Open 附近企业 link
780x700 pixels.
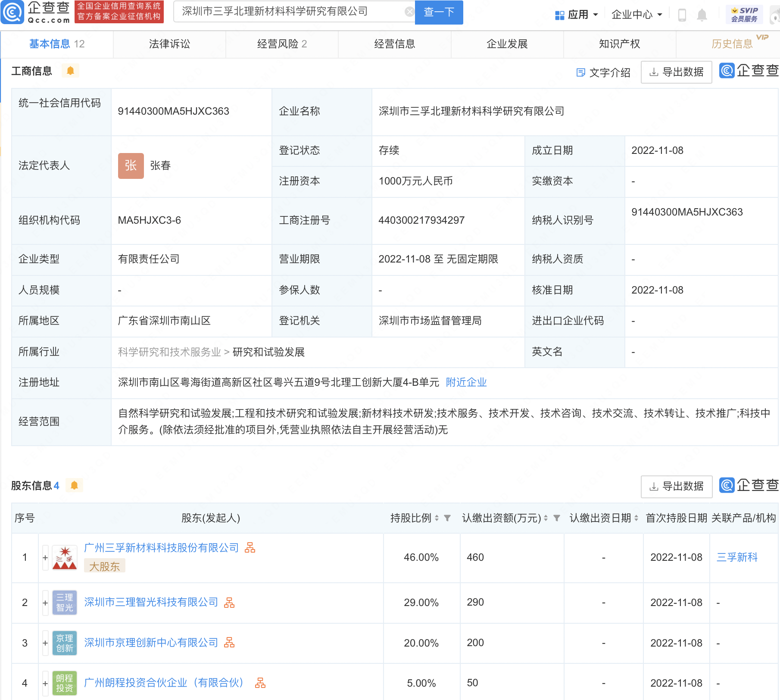tap(466, 382)
